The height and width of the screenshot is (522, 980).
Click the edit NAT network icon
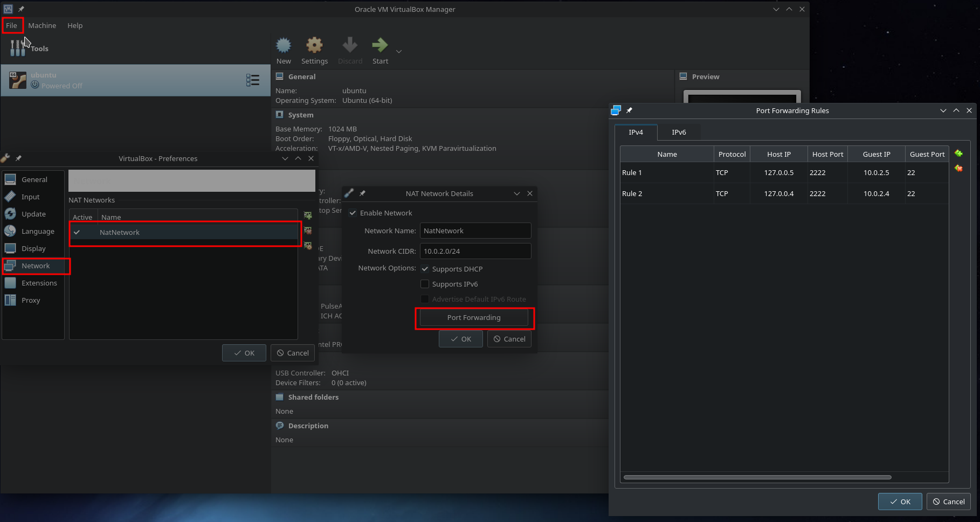coord(308,246)
